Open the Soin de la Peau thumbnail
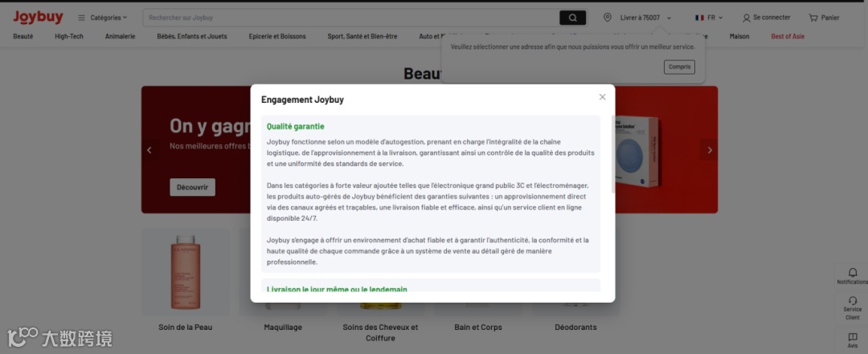 click(x=186, y=272)
